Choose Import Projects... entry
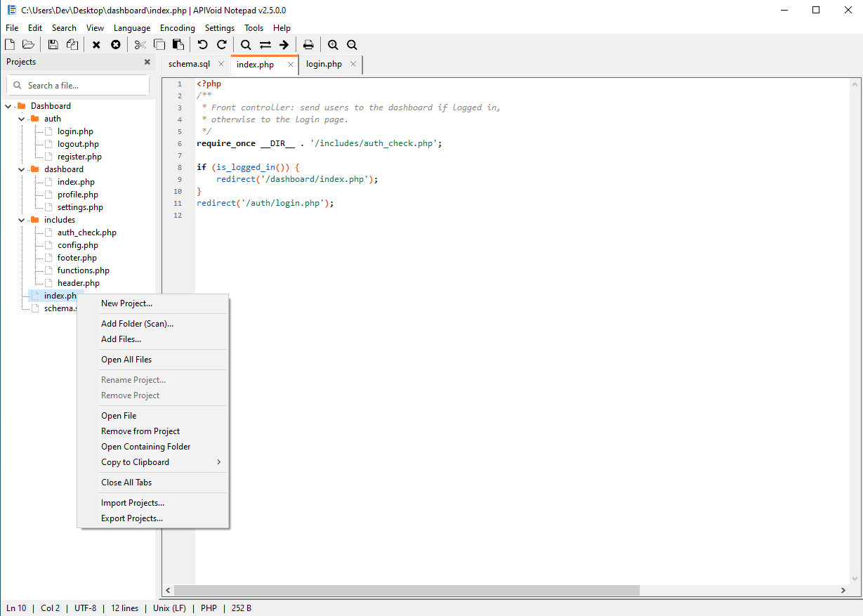 click(153, 503)
